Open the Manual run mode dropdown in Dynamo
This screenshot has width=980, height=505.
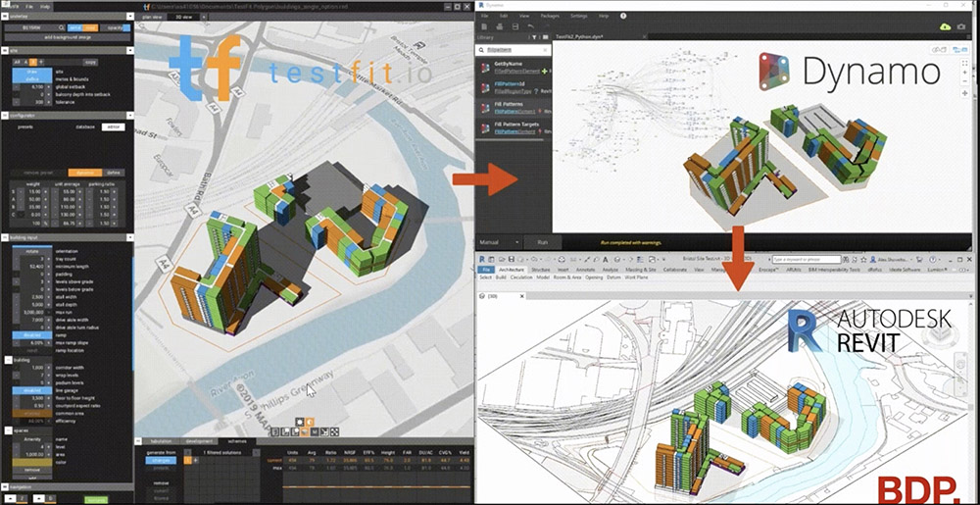click(x=499, y=242)
